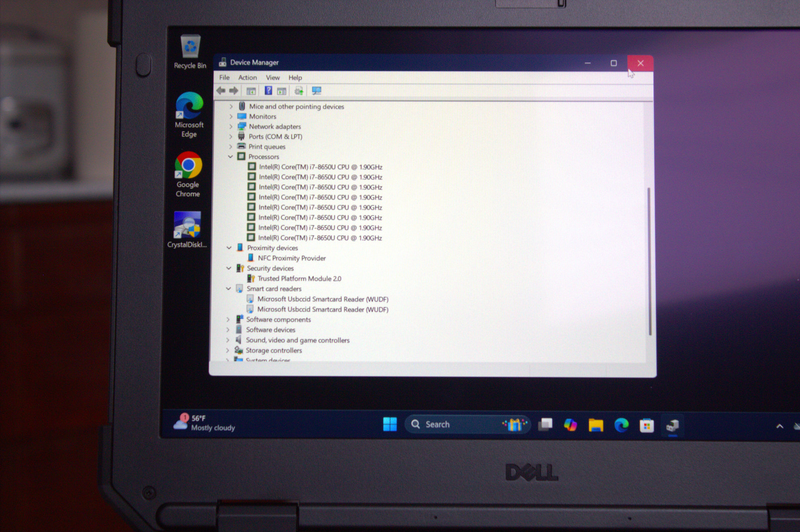Select the Google Chrome desktop shortcut
Viewport: 800px width, 532px height.
(x=188, y=175)
